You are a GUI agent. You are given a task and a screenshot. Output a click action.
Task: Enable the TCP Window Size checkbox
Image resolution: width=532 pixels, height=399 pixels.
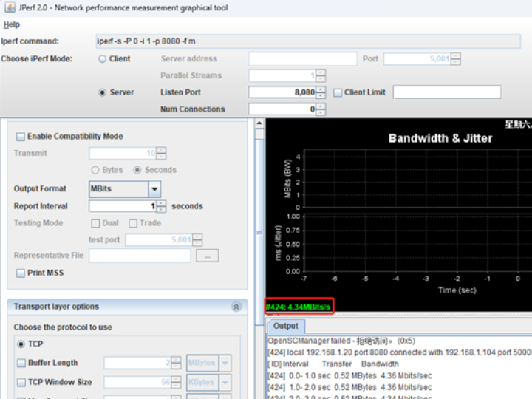pos(21,383)
